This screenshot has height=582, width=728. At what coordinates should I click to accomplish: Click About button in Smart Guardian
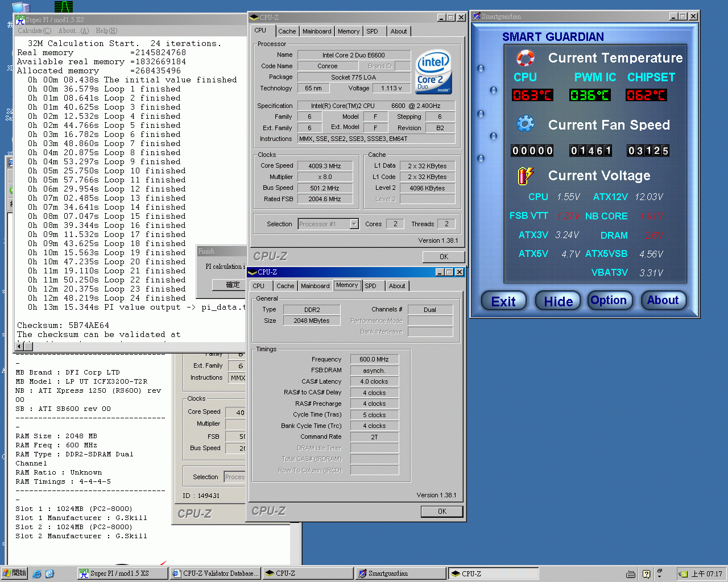click(x=663, y=300)
